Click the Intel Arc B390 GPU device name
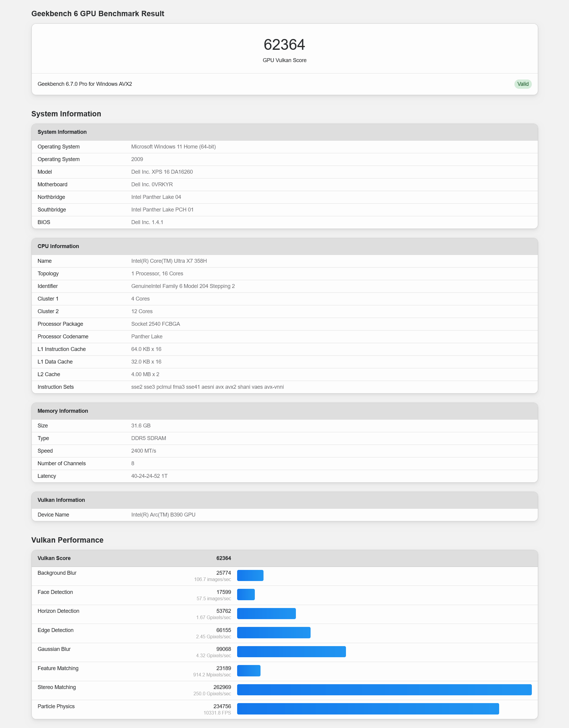The width and height of the screenshot is (569, 728). [163, 515]
